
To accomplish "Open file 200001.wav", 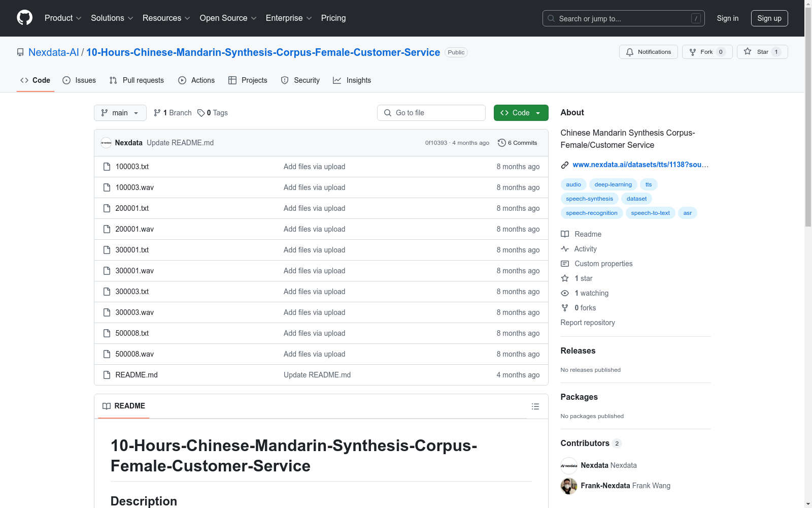I will [134, 229].
